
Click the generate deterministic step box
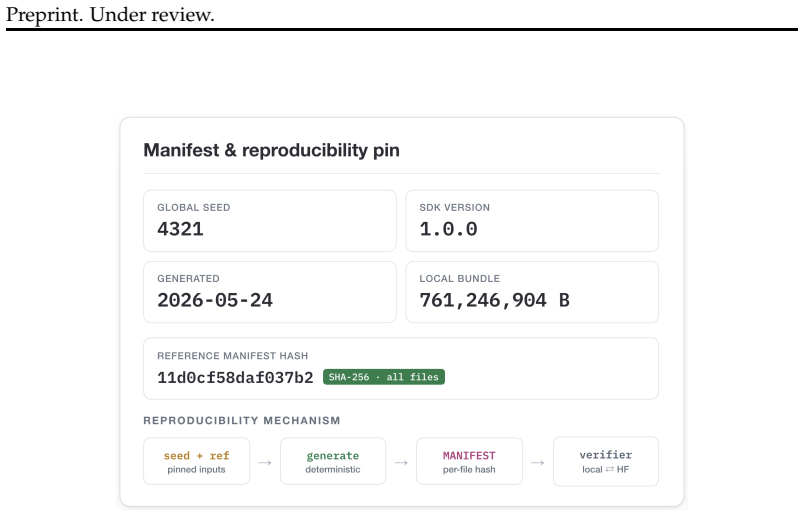333,461
